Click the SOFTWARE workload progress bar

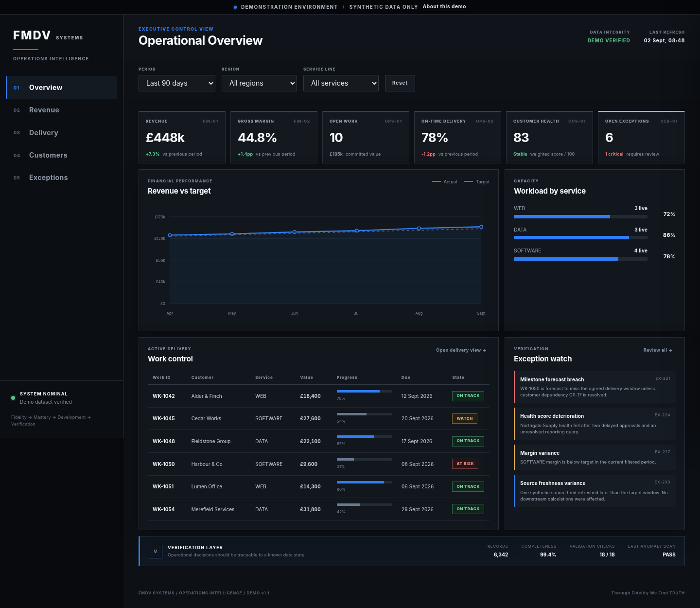(580, 259)
